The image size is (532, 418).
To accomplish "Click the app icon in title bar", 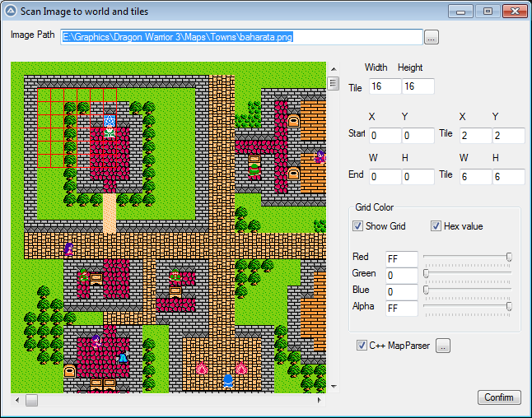I will pyautogui.click(x=12, y=12).
